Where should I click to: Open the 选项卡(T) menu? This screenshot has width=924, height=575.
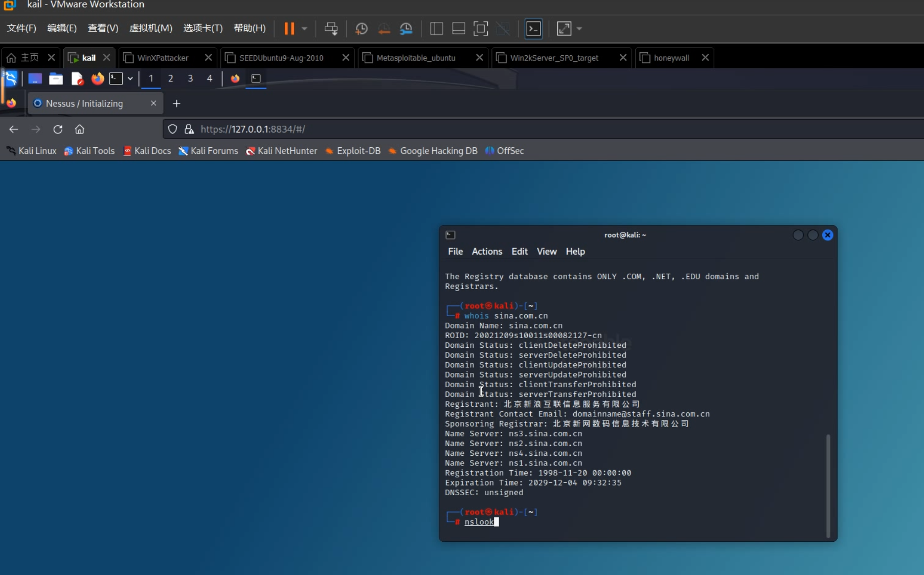203,28
